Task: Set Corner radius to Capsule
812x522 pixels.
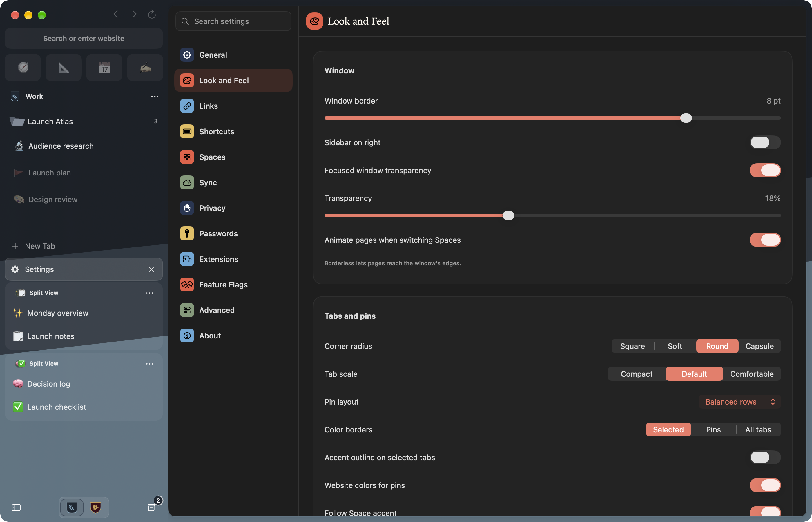Action: coord(760,346)
